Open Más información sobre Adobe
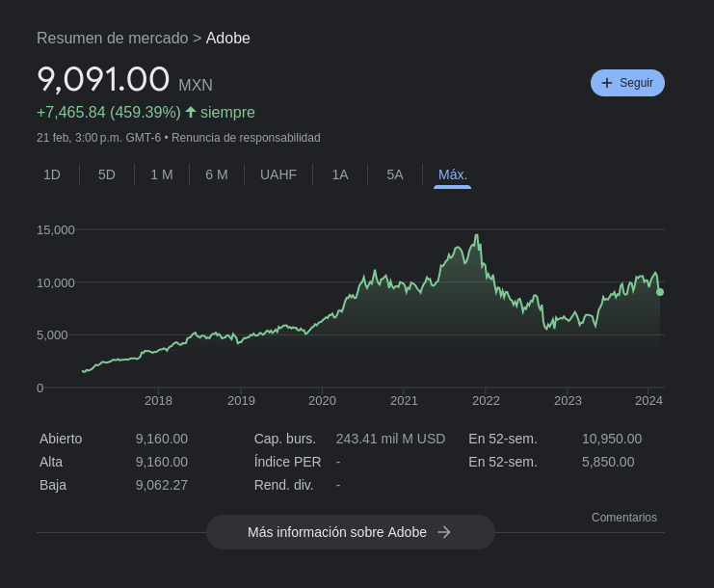The width and height of the screenshot is (714, 588). 350,532
